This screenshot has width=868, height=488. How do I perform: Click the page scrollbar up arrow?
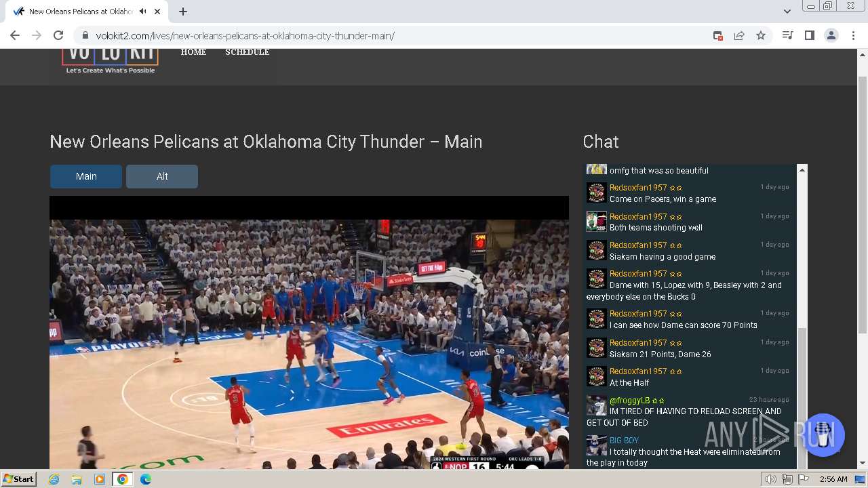click(863, 54)
